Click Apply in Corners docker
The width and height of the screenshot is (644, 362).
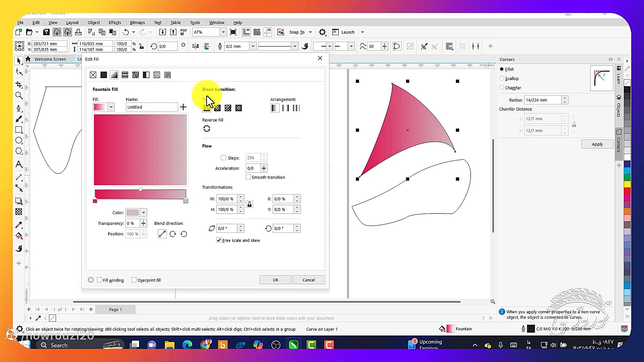(x=597, y=144)
